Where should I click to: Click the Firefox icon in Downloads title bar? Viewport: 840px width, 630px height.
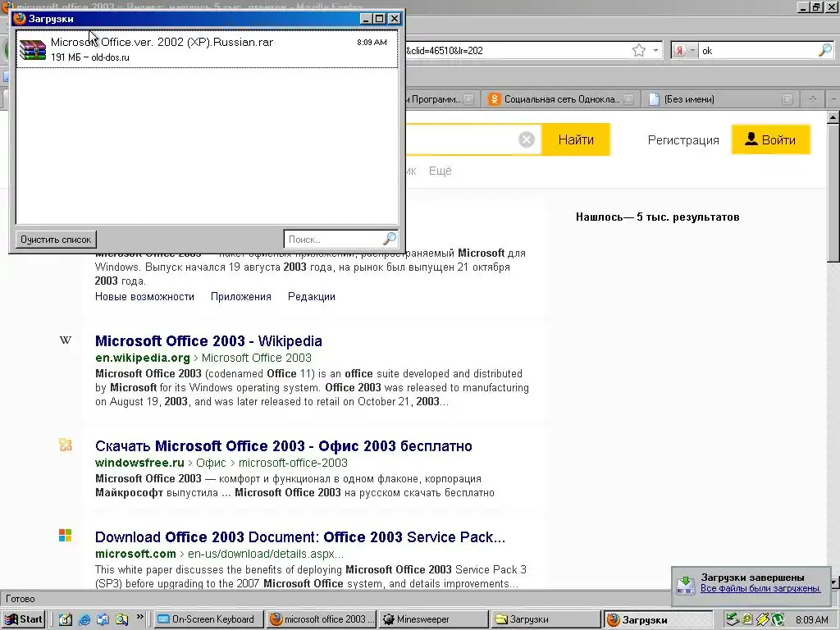(20, 19)
